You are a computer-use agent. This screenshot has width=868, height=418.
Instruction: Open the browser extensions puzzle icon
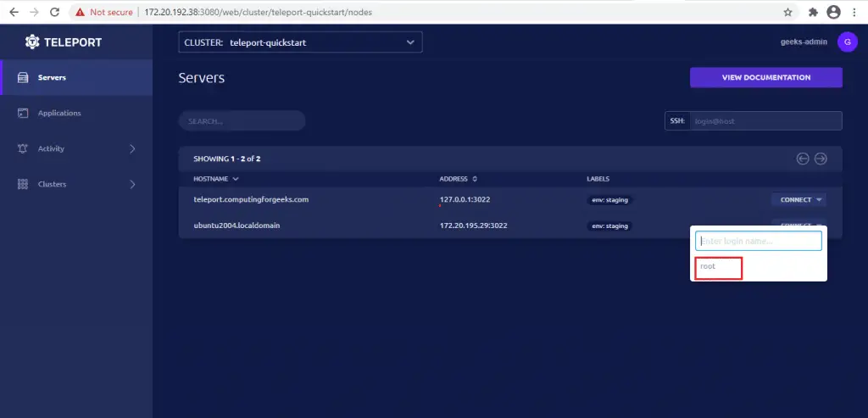pos(813,12)
